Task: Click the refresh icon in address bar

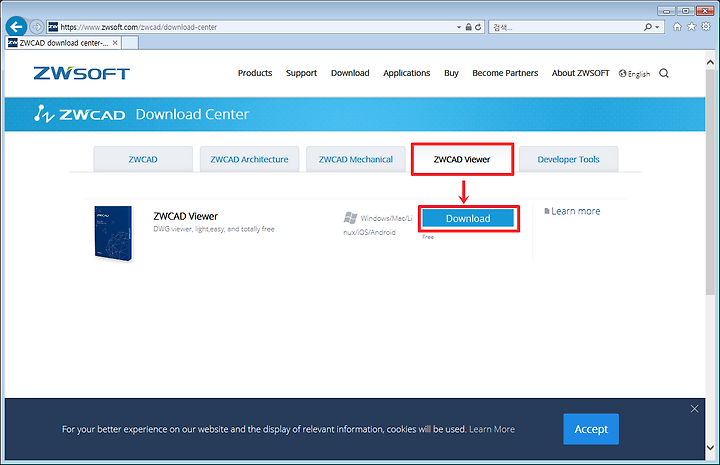Action: [478, 27]
